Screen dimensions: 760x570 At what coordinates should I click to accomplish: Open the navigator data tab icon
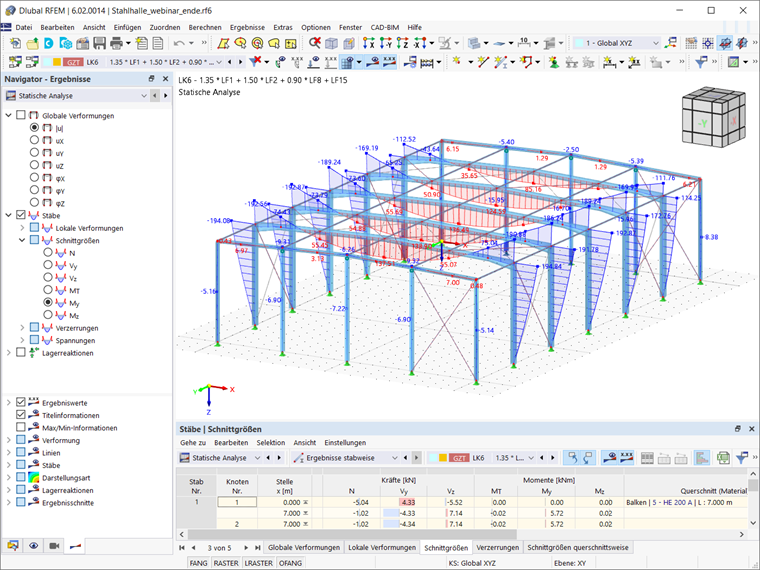click(x=13, y=546)
